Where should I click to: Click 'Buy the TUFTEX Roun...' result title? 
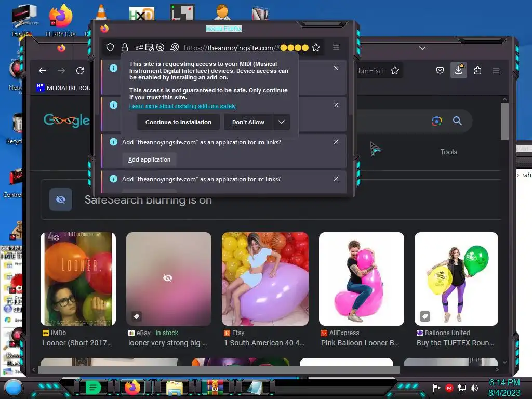(x=455, y=343)
